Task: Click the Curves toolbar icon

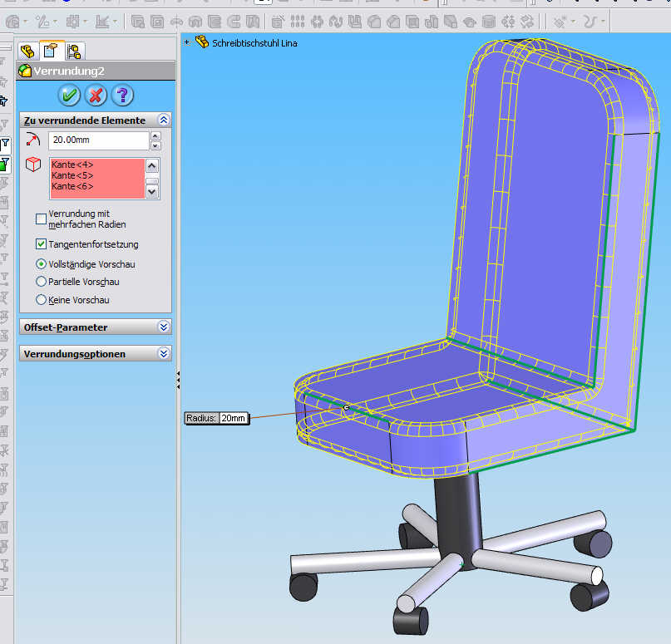Action: (x=590, y=22)
